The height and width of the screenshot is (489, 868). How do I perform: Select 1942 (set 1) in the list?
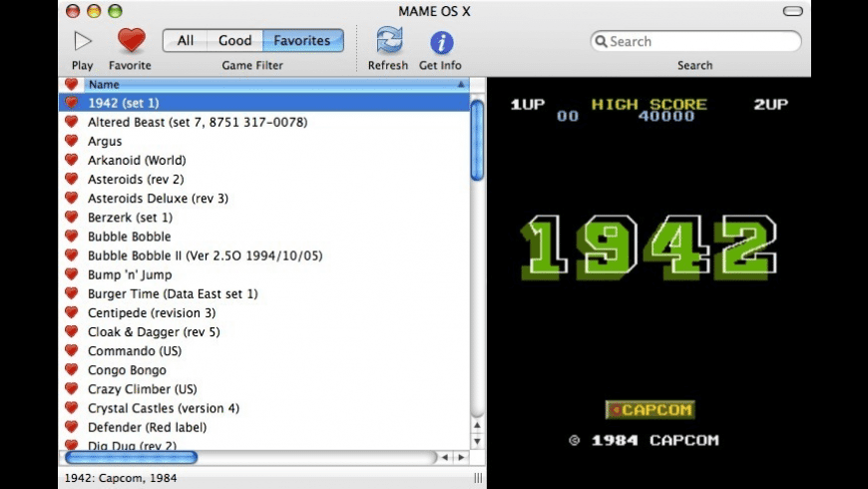(x=264, y=103)
